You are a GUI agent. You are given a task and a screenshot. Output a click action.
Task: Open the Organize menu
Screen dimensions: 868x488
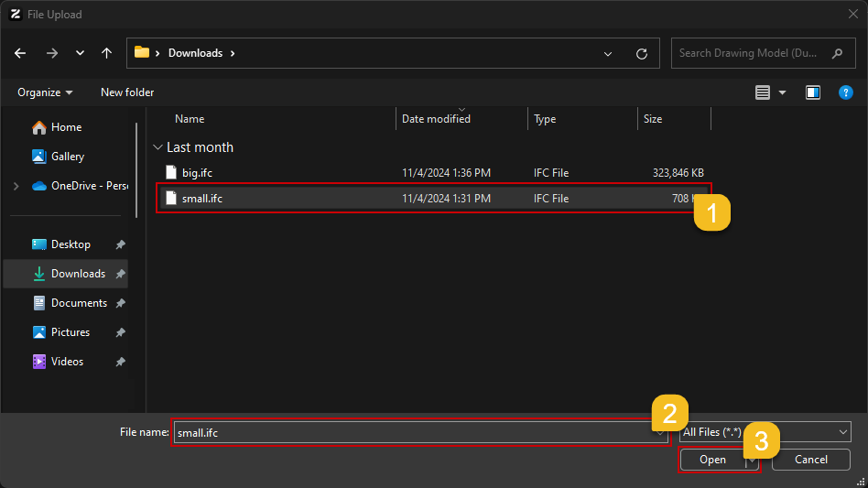(45, 92)
